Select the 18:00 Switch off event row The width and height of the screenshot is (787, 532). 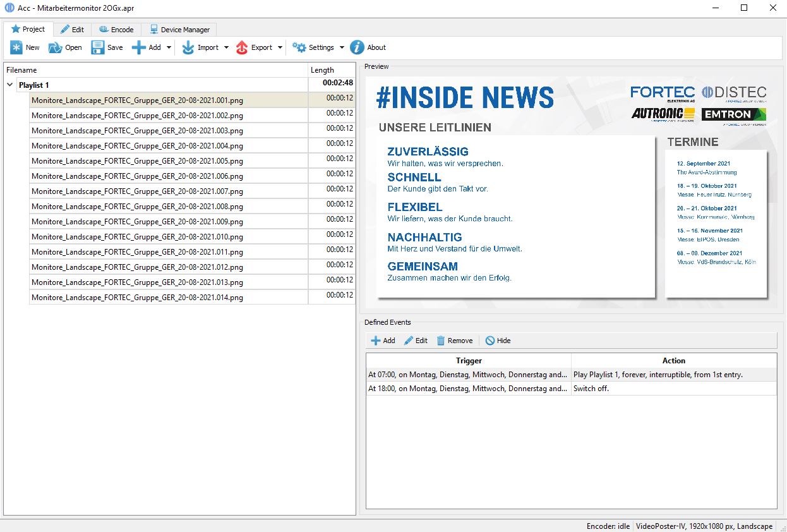(x=467, y=389)
